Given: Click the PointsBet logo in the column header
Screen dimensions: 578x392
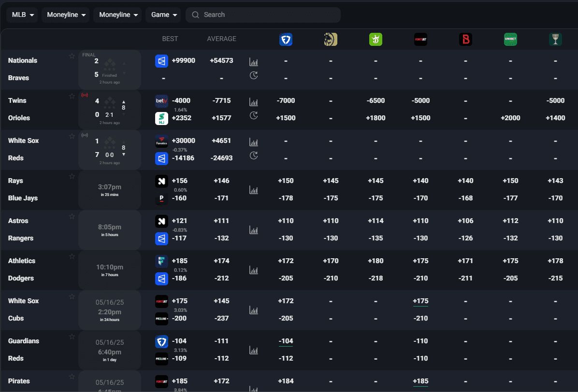Looking at the screenshot, I should coord(420,40).
